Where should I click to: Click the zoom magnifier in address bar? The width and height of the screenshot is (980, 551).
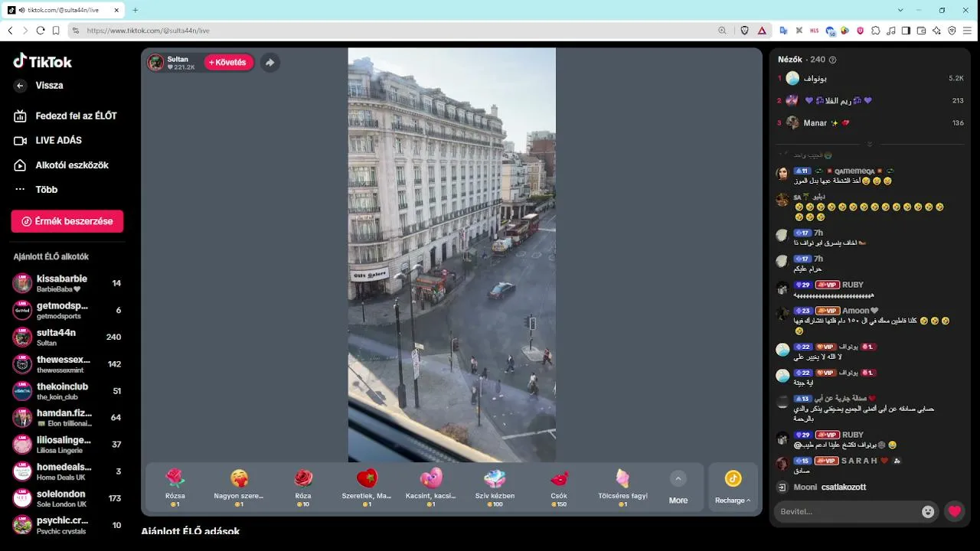[722, 31]
